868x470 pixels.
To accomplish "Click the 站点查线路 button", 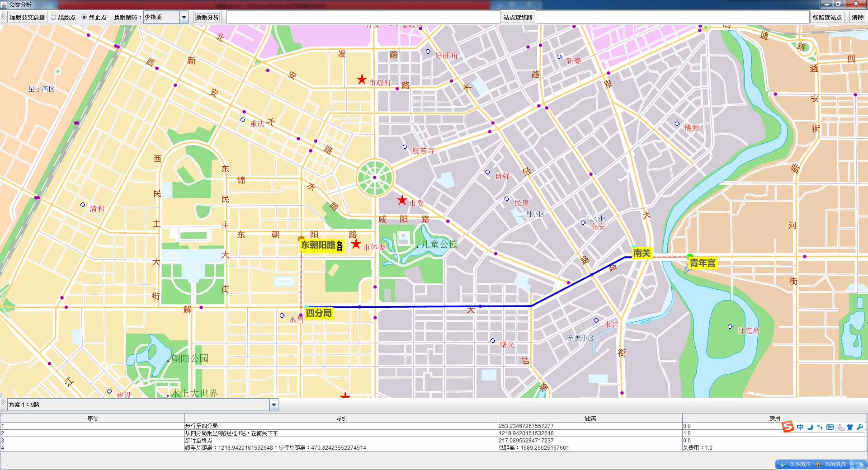I will pyautogui.click(x=518, y=17).
